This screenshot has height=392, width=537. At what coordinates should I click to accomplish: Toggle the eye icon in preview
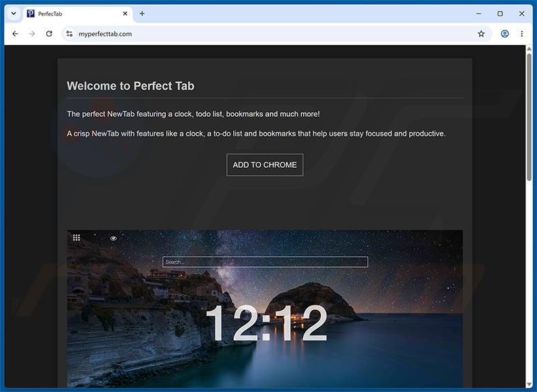pos(114,238)
